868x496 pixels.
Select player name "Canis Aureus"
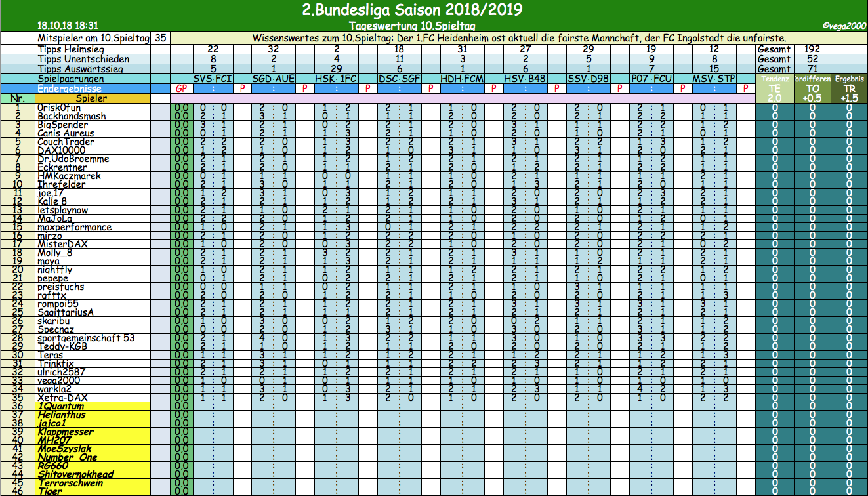[x=66, y=133]
